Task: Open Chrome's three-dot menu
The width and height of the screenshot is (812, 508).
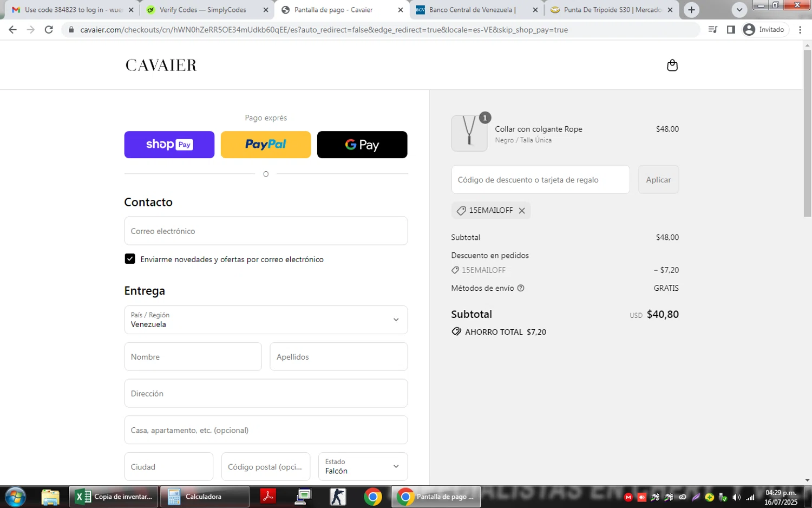Action: pyautogui.click(x=800, y=30)
